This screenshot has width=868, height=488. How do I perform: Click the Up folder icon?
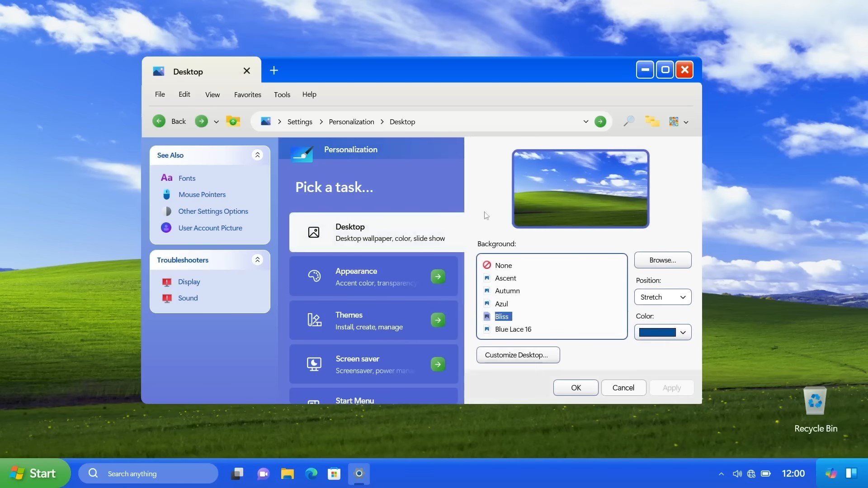[x=233, y=121]
